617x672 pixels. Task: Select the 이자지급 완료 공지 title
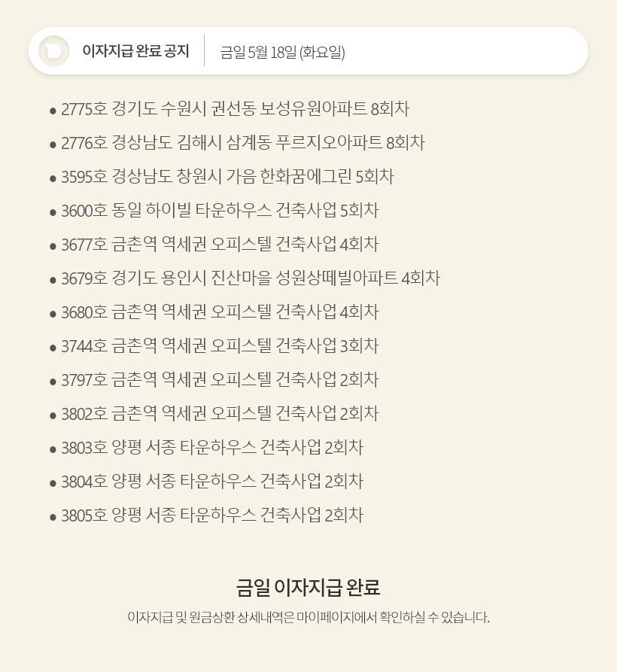tap(135, 51)
